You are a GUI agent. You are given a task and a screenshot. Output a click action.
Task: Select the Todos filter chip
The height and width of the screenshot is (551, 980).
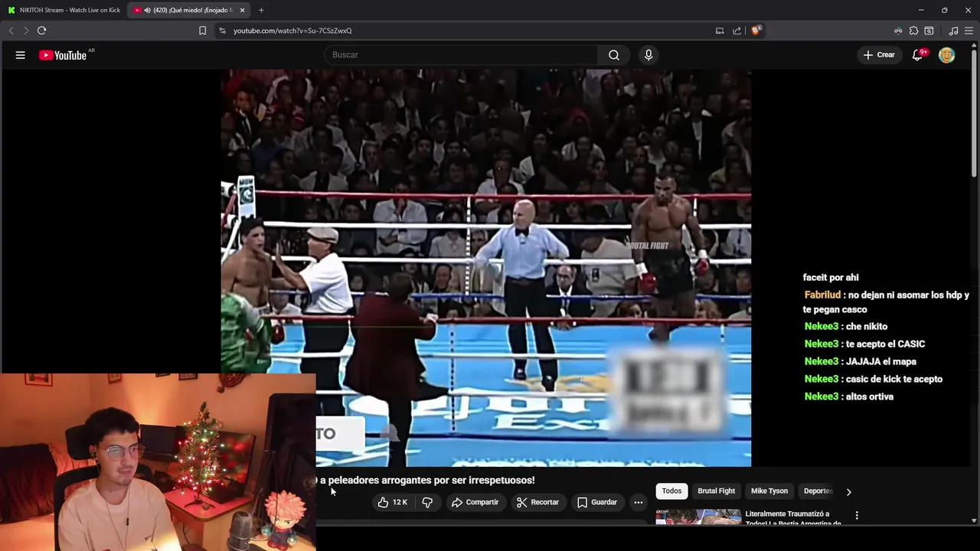(x=671, y=491)
